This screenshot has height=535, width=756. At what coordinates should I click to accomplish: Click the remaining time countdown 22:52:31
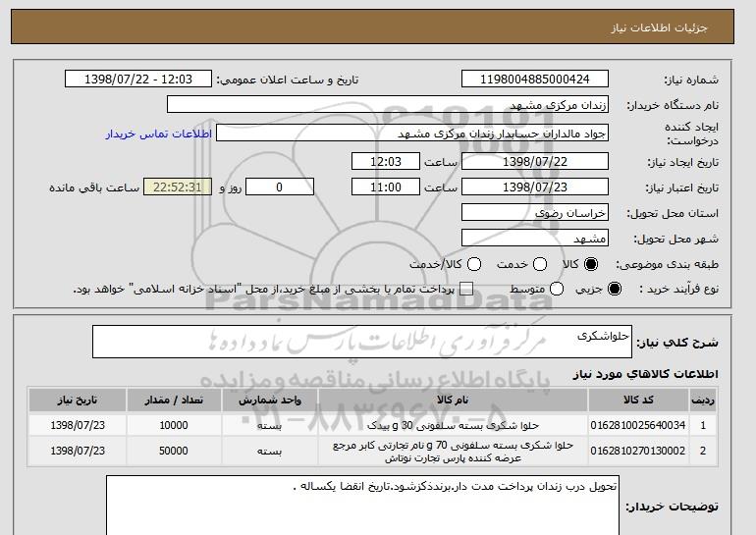point(178,187)
